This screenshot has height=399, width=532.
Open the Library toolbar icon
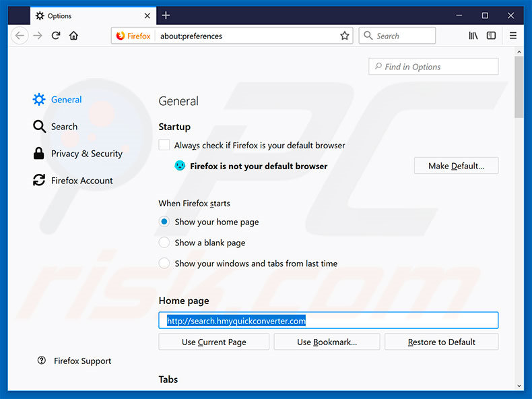pyautogui.click(x=473, y=36)
